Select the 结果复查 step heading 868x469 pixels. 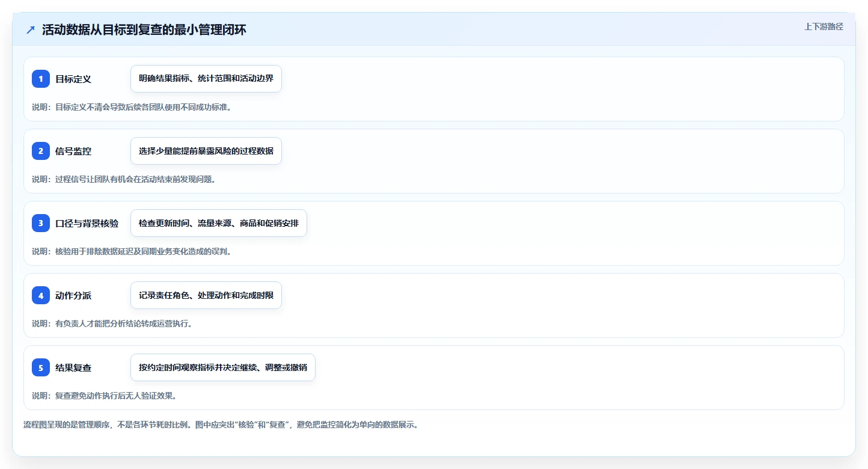pos(73,367)
